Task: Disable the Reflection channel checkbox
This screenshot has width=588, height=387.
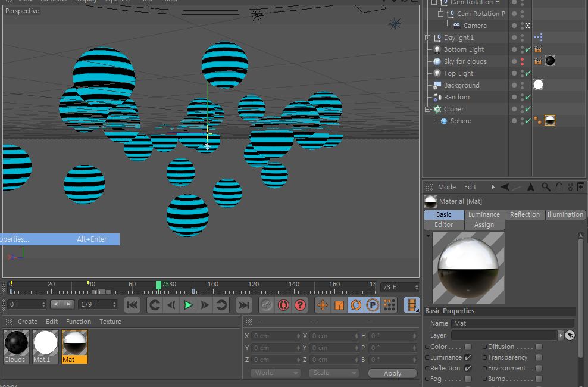Action: (x=468, y=368)
